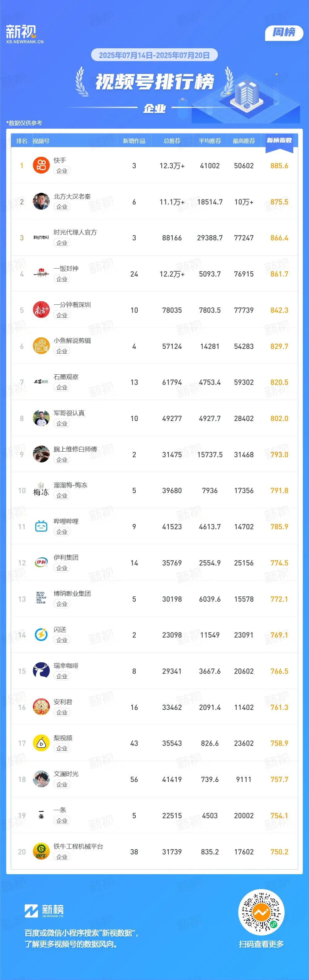Screen dimensions: 309x980
Task: Click the 企业 tag under 安利君
Action: 62,712
